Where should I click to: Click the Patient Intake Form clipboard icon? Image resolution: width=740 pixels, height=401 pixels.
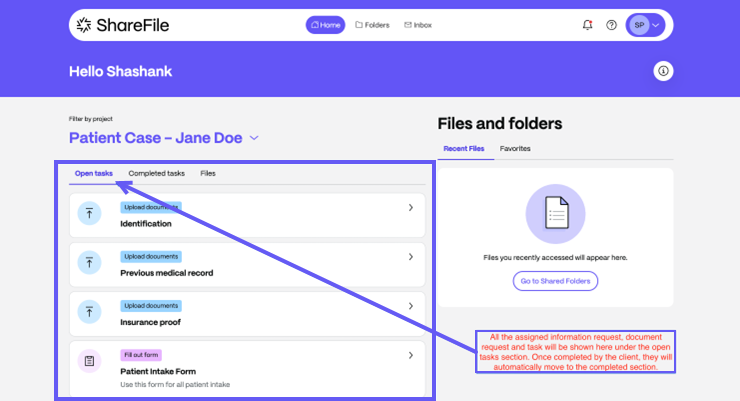coord(90,361)
